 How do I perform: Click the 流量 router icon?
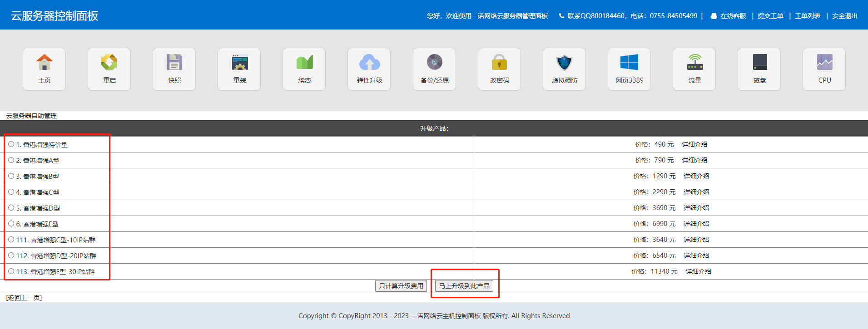pyautogui.click(x=694, y=63)
